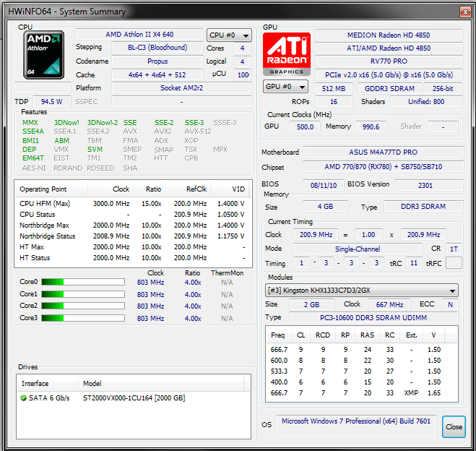Click the DDR3 SDRAM memory type field
Viewport: 476px width, 451px height.
point(423,207)
